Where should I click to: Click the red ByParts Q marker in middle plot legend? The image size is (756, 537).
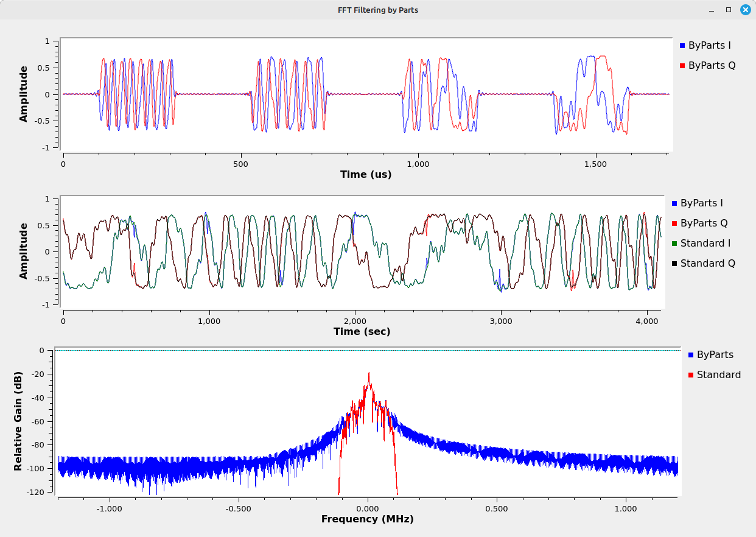point(674,223)
